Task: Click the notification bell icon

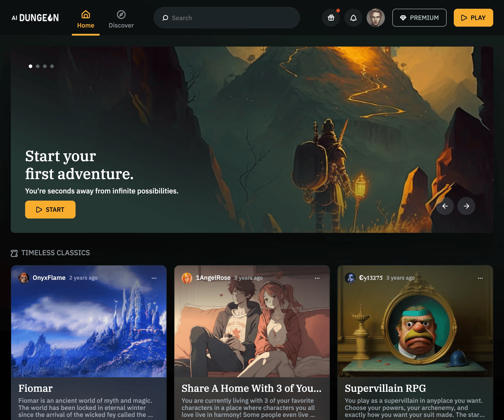Action: 353,17
